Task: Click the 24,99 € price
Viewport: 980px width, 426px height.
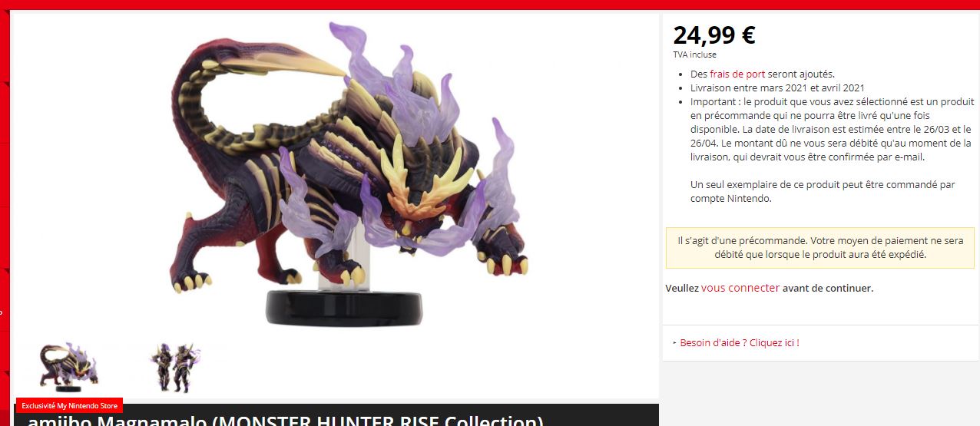Action: (x=714, y=35)
